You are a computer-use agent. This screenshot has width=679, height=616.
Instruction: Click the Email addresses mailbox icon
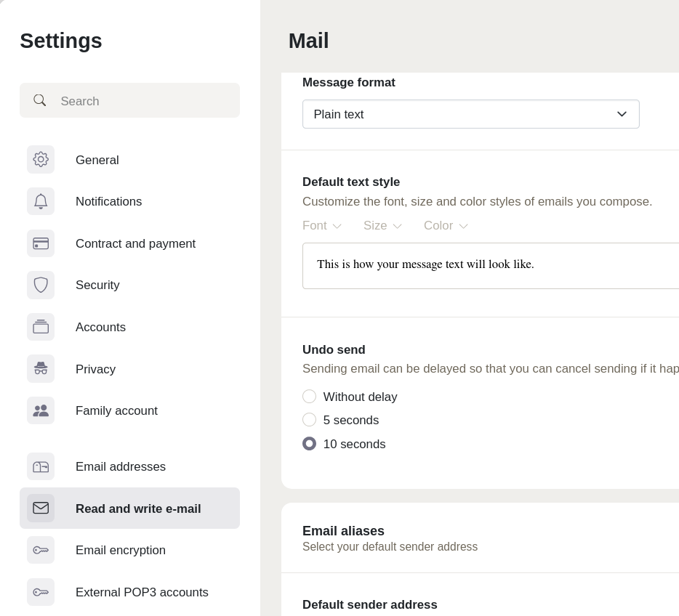click(41, 466)
